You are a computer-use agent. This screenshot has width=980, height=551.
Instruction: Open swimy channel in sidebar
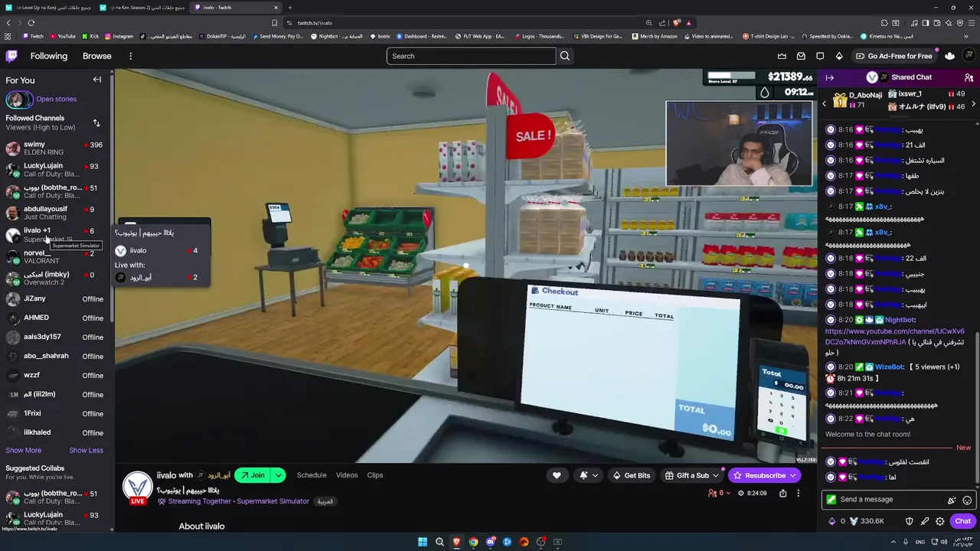pos(57,148)
